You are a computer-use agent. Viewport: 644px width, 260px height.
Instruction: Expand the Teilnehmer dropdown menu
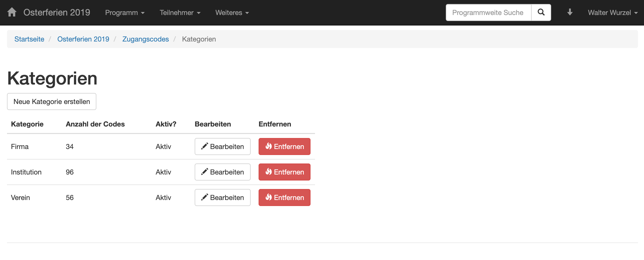(180, 12)
